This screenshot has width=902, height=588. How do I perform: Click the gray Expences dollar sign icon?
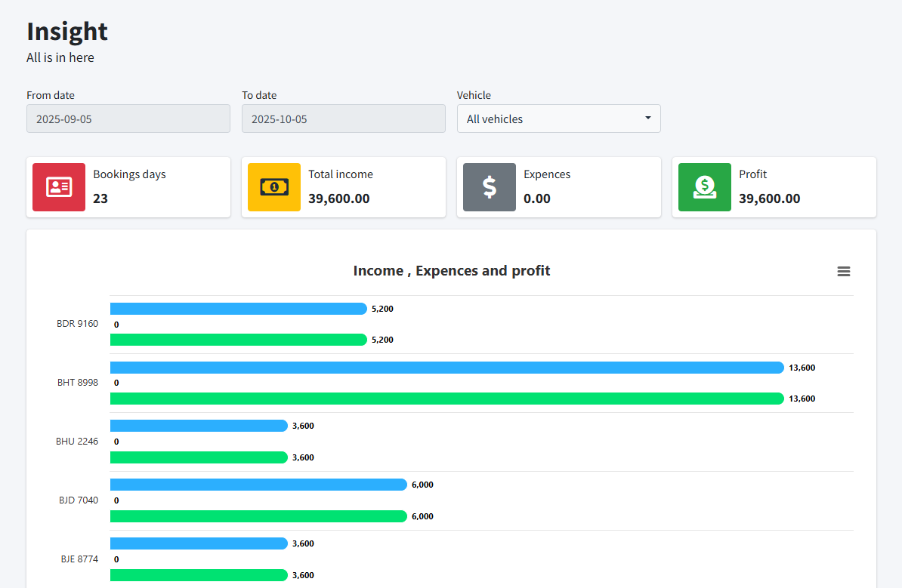point(490,187)
